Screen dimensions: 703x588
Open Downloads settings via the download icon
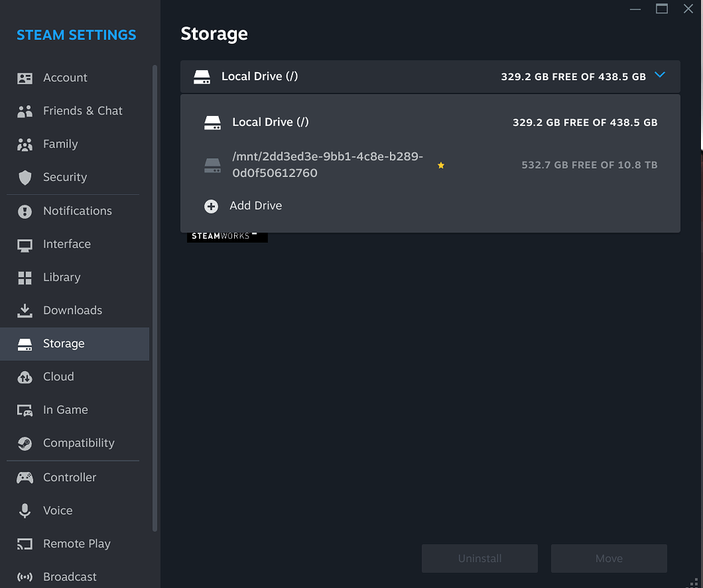coord(25,310)
